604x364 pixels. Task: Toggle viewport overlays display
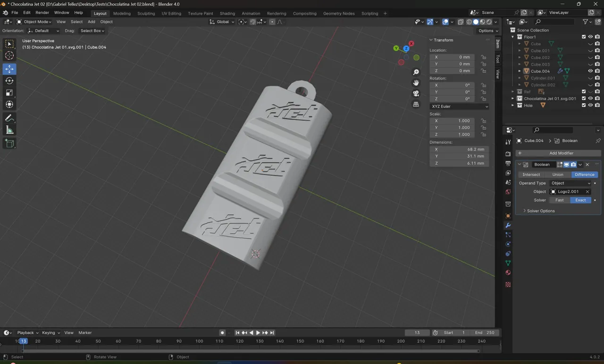coord(445,22)
